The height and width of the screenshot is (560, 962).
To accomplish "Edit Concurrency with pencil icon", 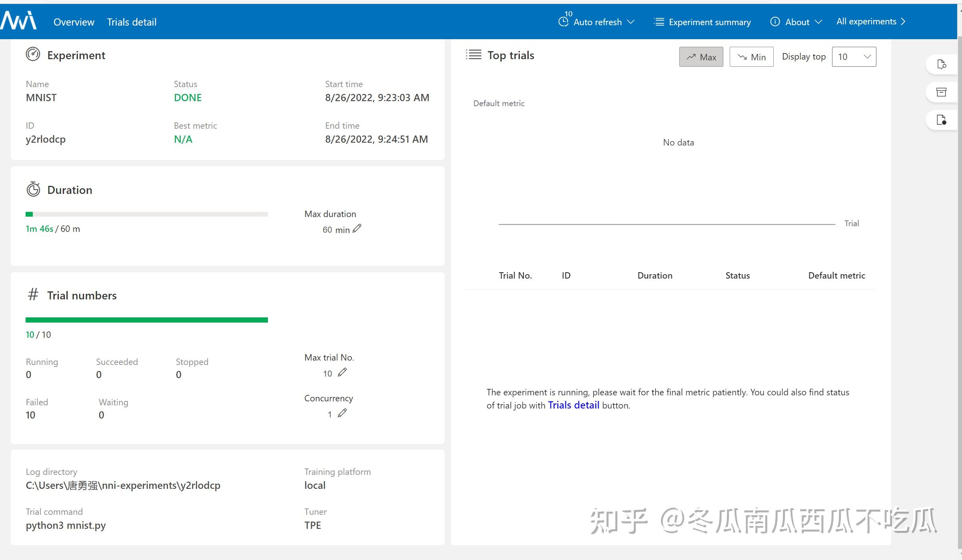I will coord(342,413).
